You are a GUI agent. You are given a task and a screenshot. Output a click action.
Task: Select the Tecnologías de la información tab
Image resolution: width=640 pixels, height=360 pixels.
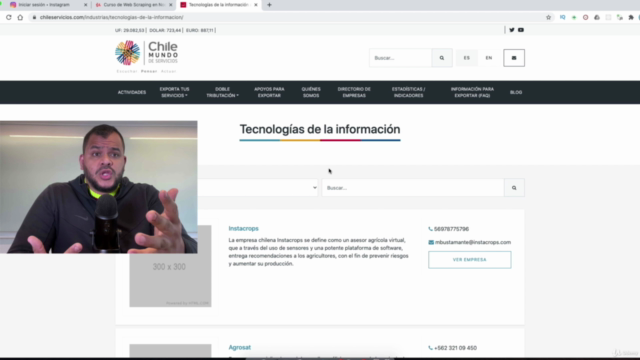(218, 5)
